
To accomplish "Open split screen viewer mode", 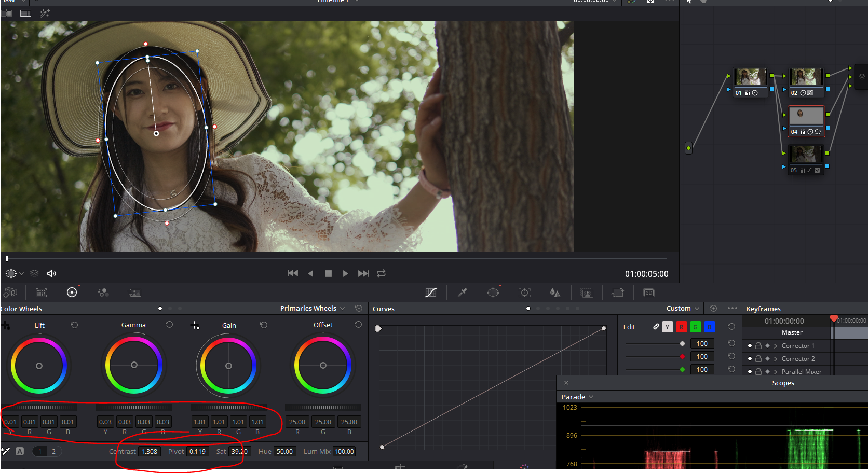I will pos(25,13).
